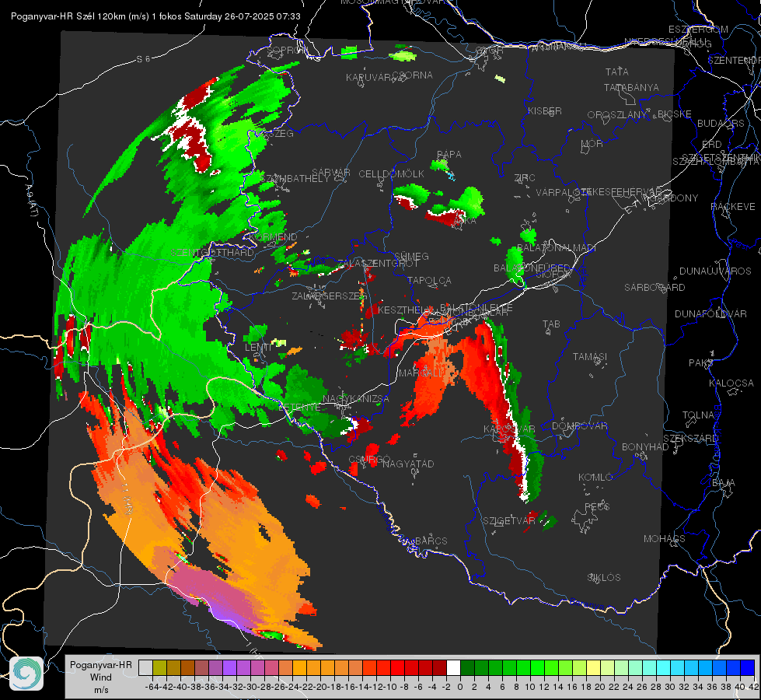Select the TOLNA city label

pyautogui.click(x=698, y=415)
